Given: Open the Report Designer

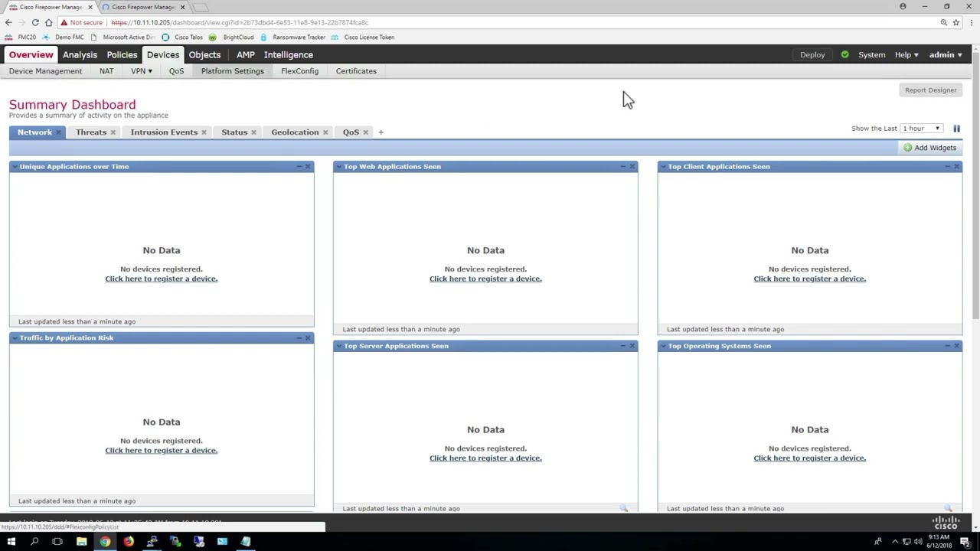Looking at the screenshot, I should (x=931, y=90).
